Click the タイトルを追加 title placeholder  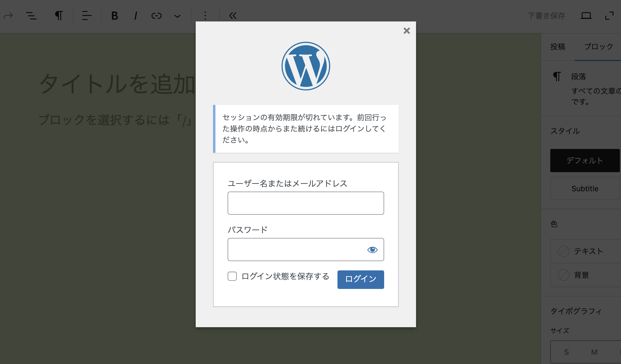[x=117, y=84]
